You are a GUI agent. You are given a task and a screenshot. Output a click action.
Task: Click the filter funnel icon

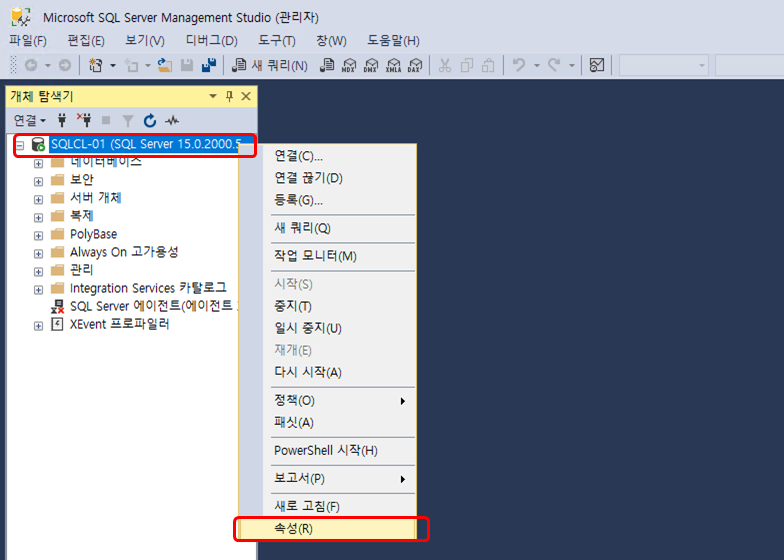(128, 120)
